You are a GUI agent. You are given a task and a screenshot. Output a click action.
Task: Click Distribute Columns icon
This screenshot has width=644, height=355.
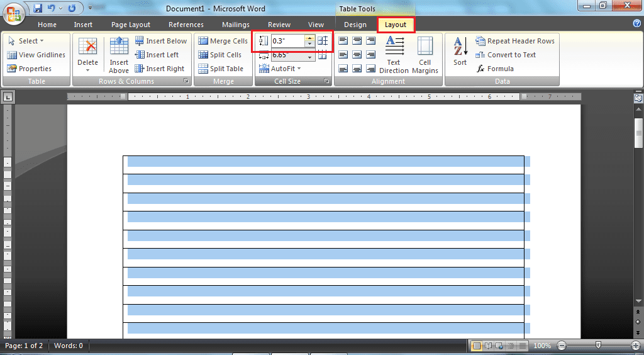click(323, 55)
